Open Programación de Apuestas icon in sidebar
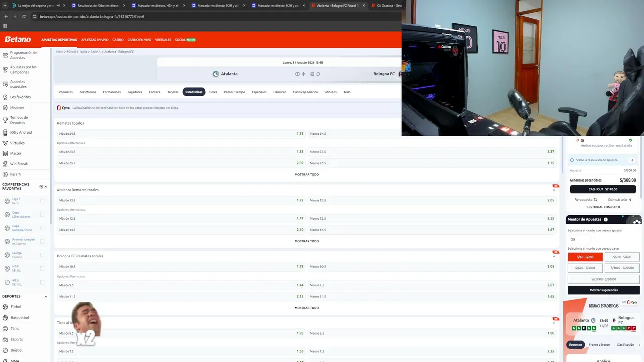 point(5,55)
